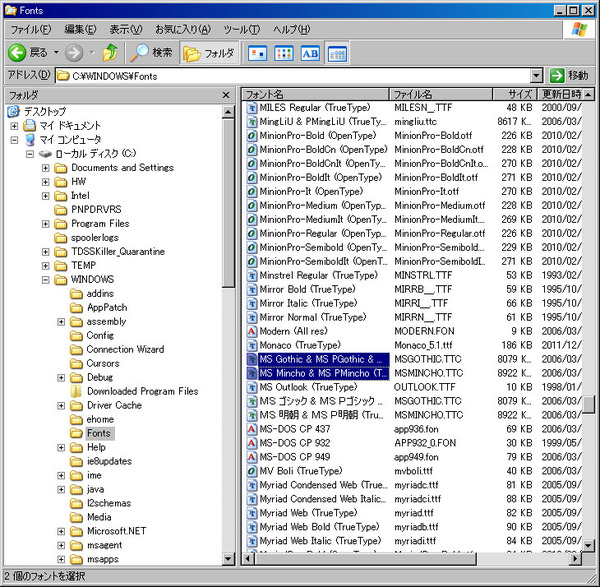This screenshot has width=600, height=587.
Task: Expand the Program Files tree node
Action: (x=46, y=224)
